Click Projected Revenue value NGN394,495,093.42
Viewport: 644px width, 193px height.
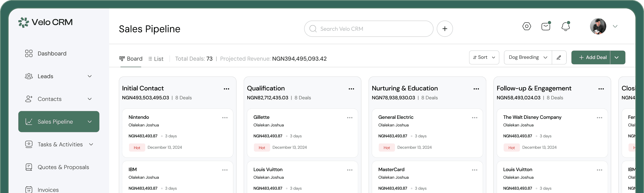coord(299,59)
